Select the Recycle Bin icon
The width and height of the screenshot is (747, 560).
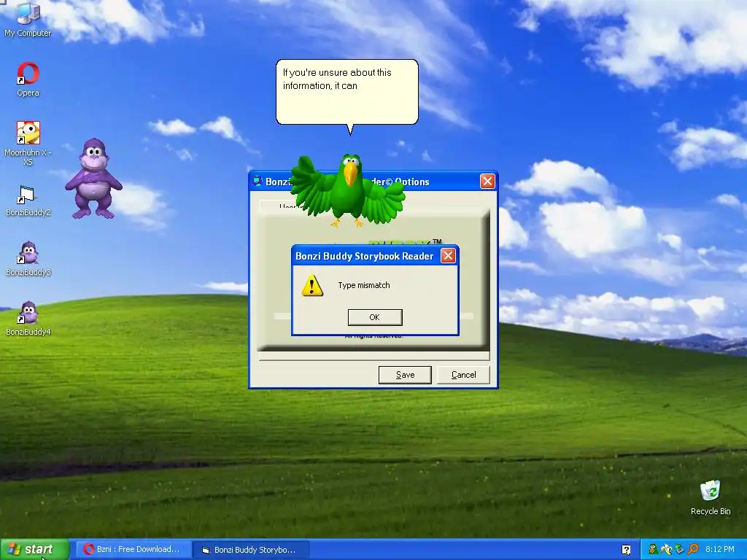(711, 497)
